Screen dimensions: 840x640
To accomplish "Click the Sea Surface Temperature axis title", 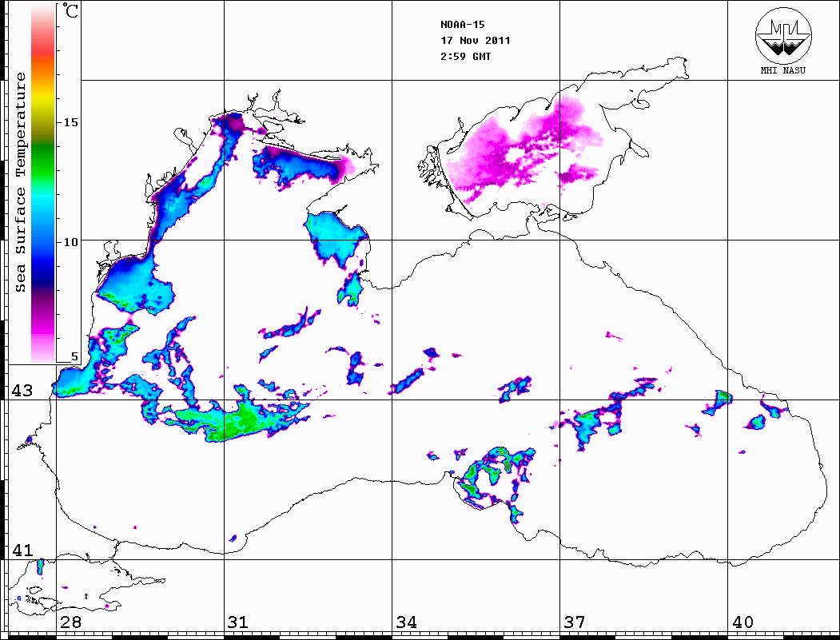I will [x=20, y=182].
